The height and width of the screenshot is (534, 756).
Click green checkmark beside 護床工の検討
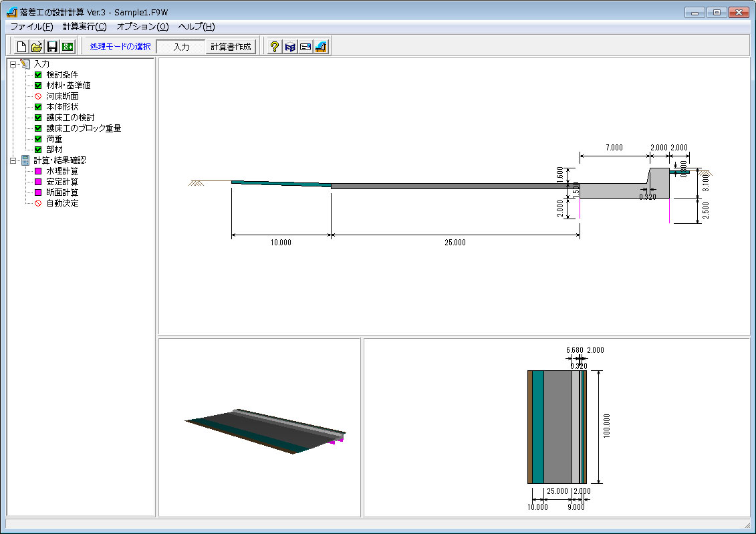point(38,118)
